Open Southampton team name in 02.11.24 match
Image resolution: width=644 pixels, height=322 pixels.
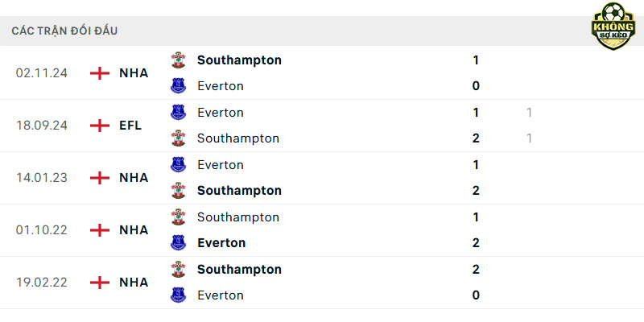[x=239, y=60]
